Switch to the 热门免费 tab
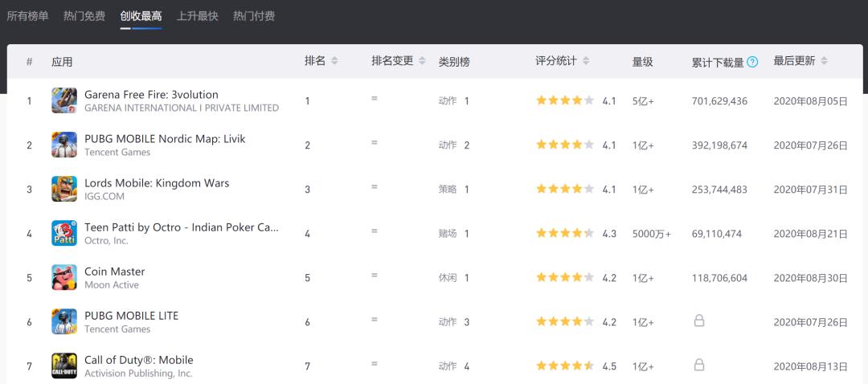 84,16
